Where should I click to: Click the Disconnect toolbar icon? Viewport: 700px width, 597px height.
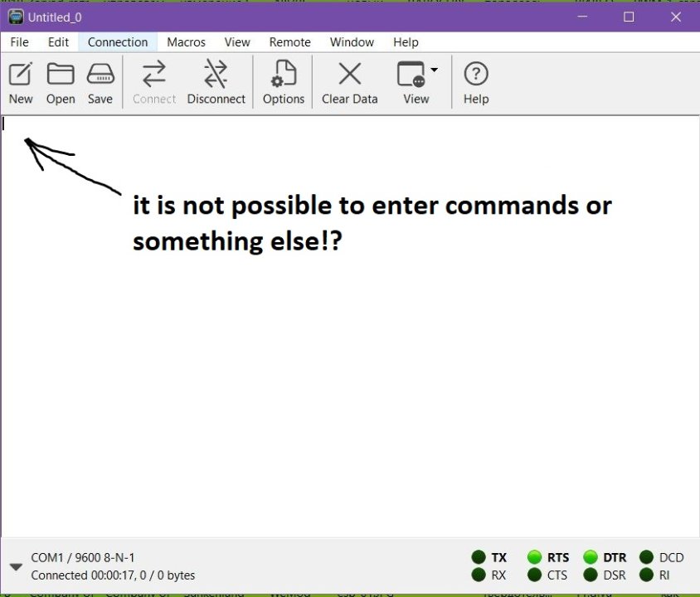[x=216, y=74]
